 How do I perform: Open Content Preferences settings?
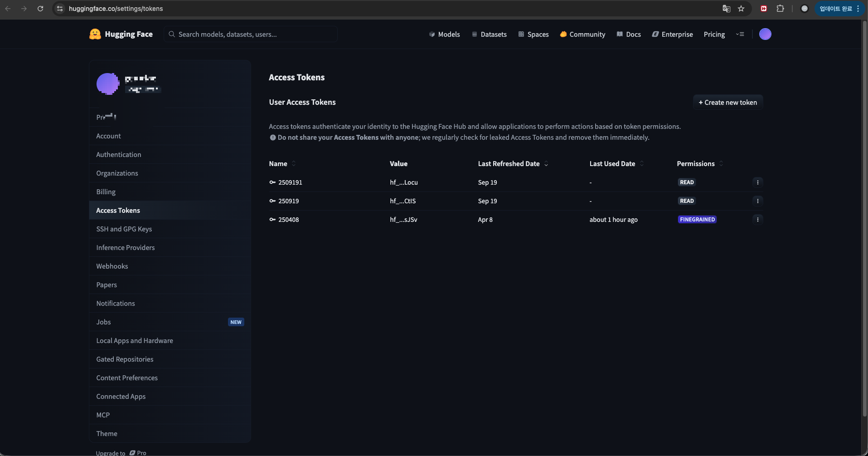[x=170, y=378]
